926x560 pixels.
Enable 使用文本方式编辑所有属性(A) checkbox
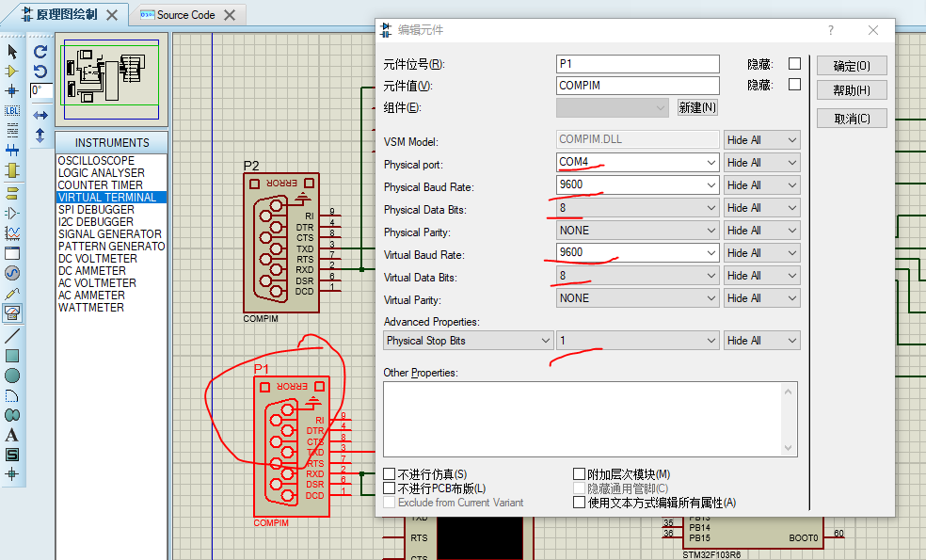[x=580, y=502]
